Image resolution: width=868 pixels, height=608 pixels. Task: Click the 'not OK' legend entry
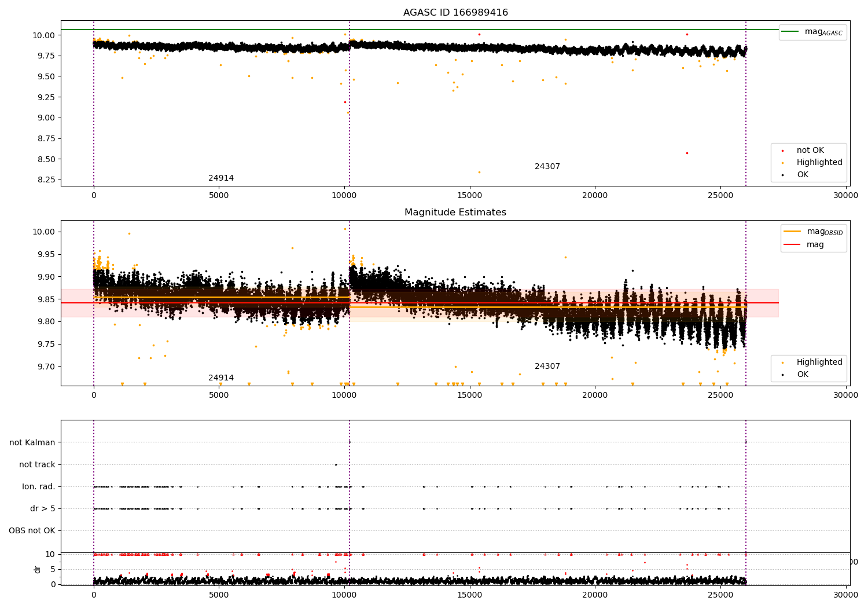(810, 151)
